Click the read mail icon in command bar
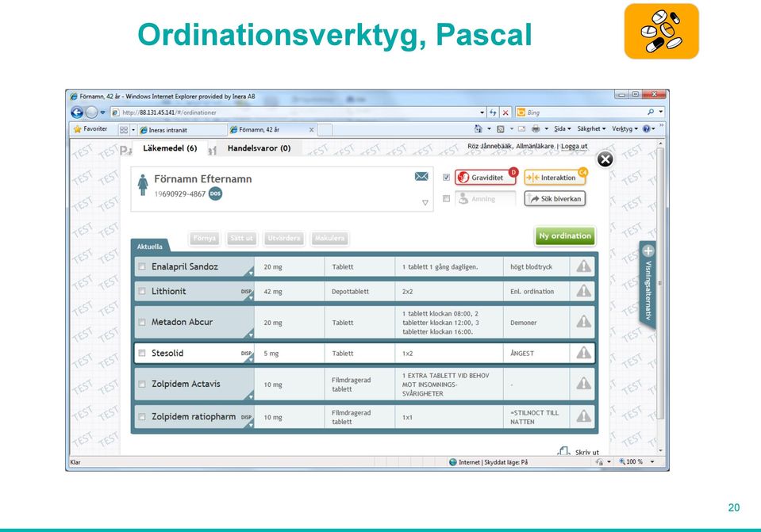 521,129
